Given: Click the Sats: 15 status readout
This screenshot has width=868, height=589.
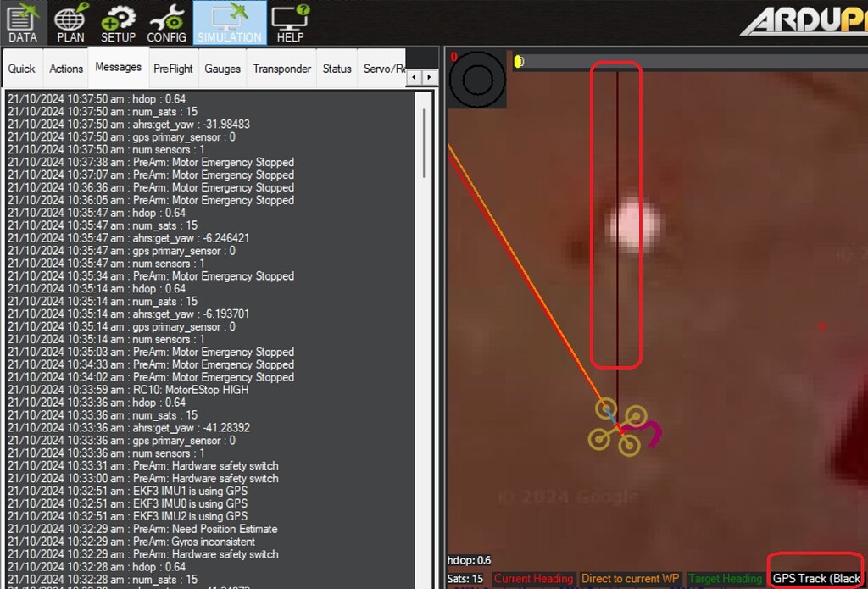Looking at the screenshot, I should [465, 578].
